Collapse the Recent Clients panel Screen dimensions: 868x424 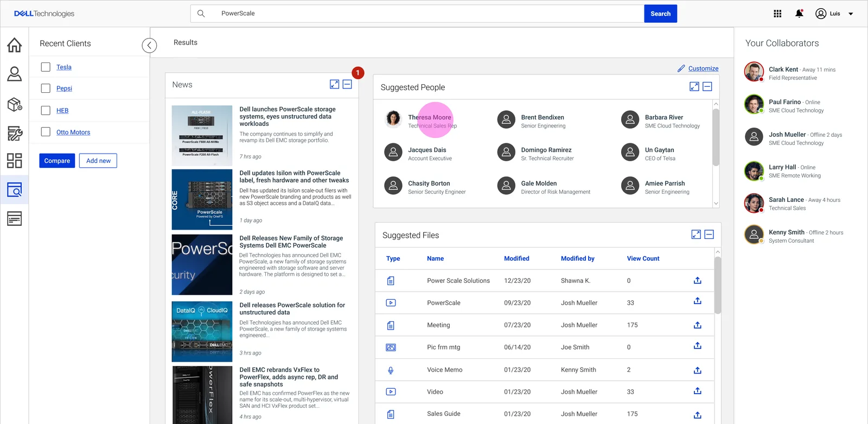[149, 46]
